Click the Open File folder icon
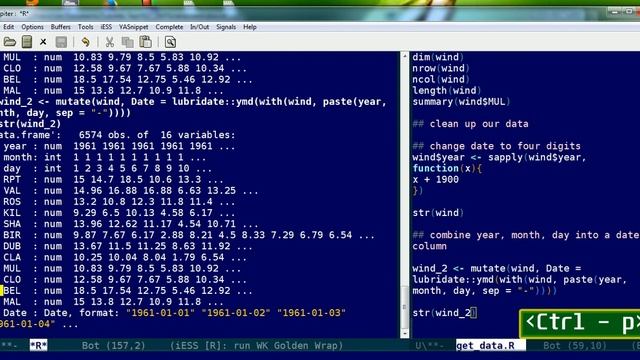640x360 pixels. pos(9,42)
